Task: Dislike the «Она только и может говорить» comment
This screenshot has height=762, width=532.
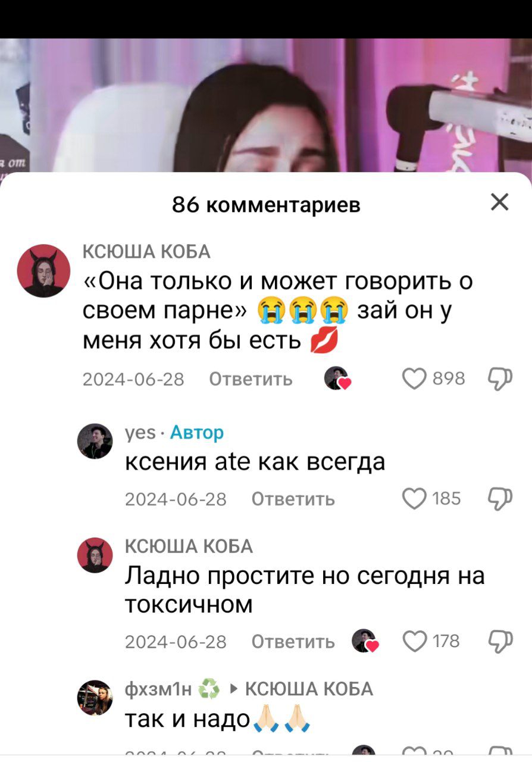Action: tap(500, 379)
